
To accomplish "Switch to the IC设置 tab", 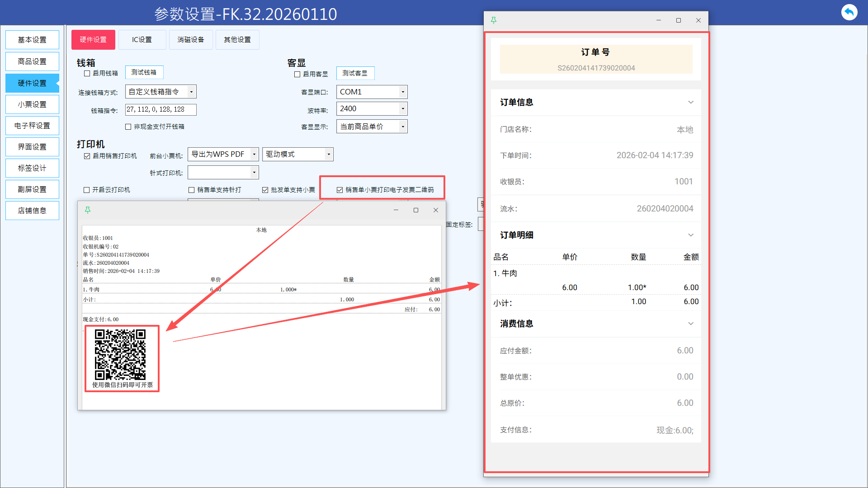I will [142, 40].
